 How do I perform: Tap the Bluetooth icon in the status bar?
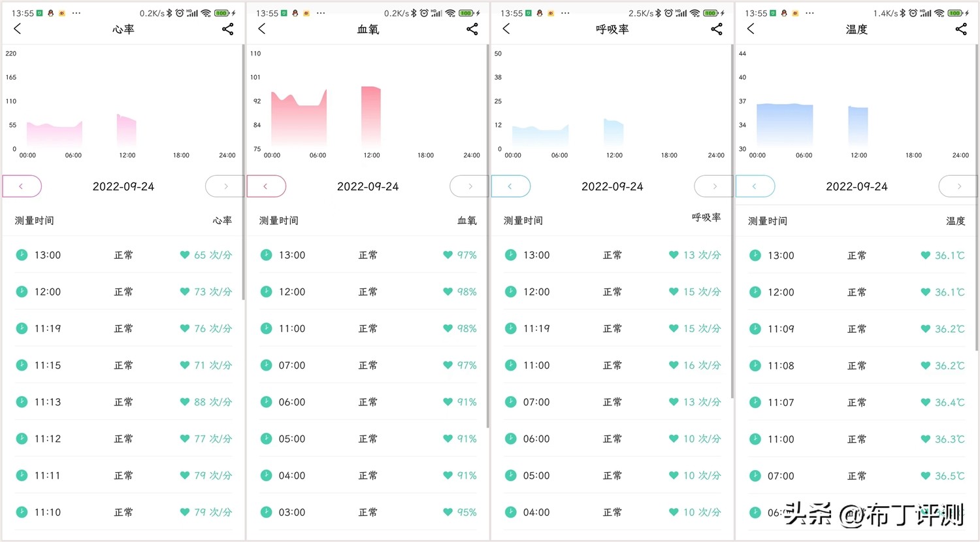point(169,11)
